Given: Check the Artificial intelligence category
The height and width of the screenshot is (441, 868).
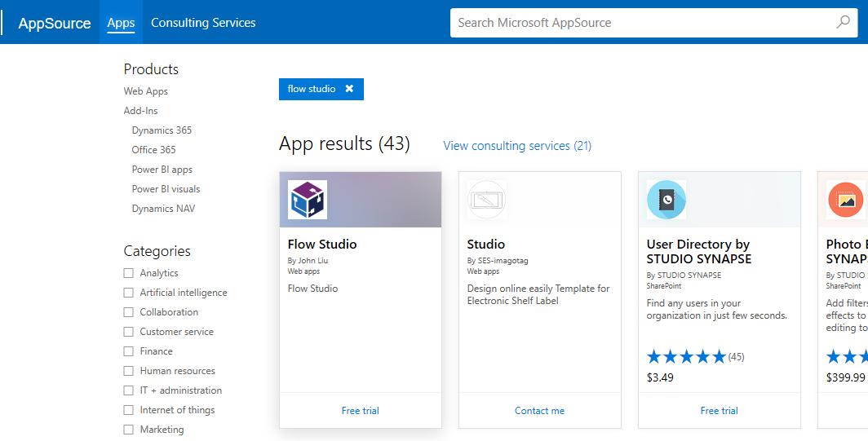Looking at the screenshot, I should pyautogui.click(x=128, y=292).
